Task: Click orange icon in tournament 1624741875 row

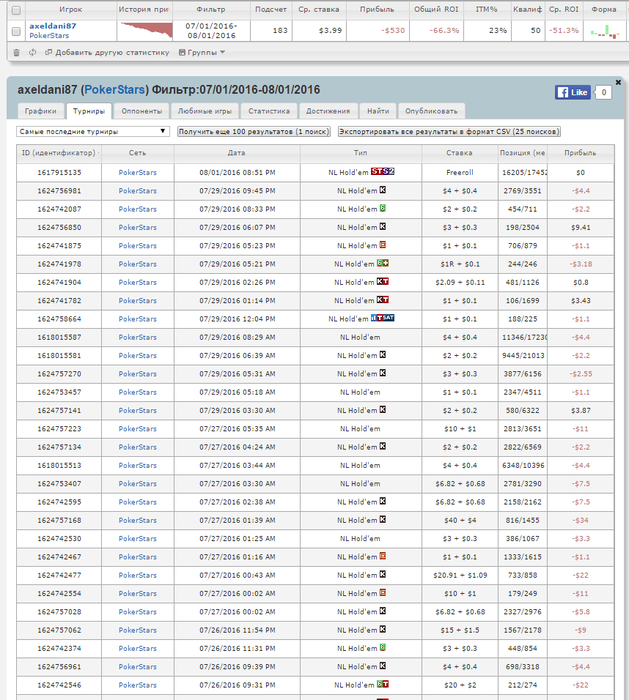Action: pos(383,245)
